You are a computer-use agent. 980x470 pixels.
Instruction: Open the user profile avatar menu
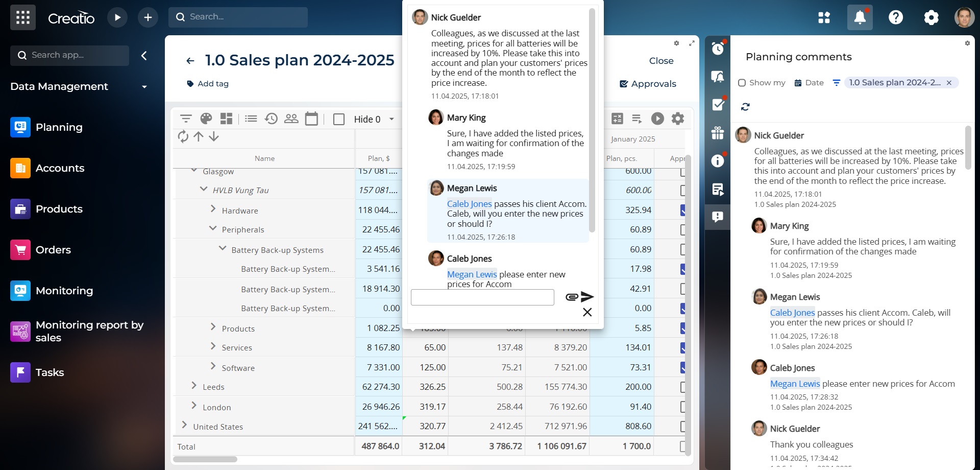click(965, 17)
